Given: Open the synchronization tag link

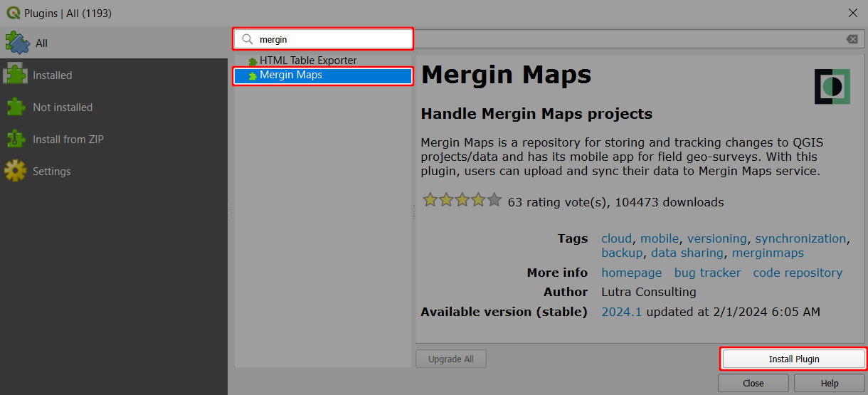Looking at the screenshot, I should [x=800, y=239].
